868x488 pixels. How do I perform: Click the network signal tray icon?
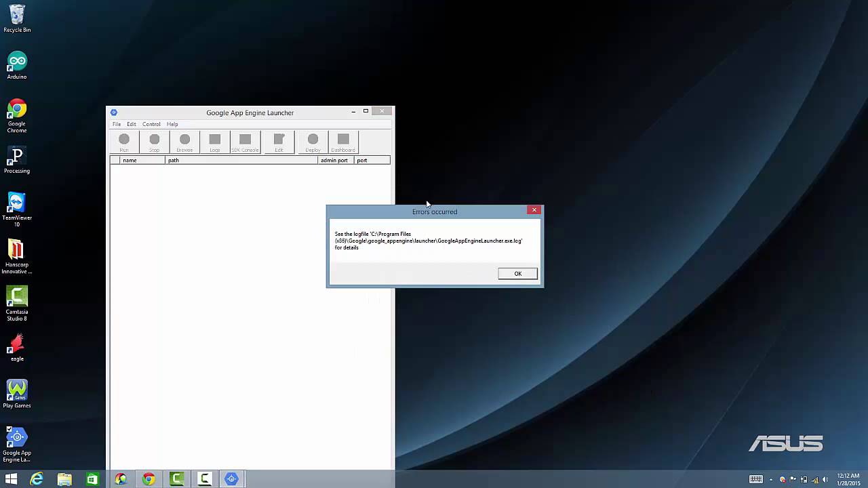pos(814,479)
